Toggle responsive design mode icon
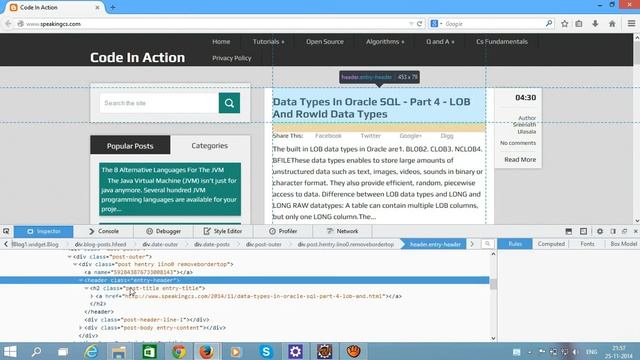This screenshot has height=360, width=640. 583,231
